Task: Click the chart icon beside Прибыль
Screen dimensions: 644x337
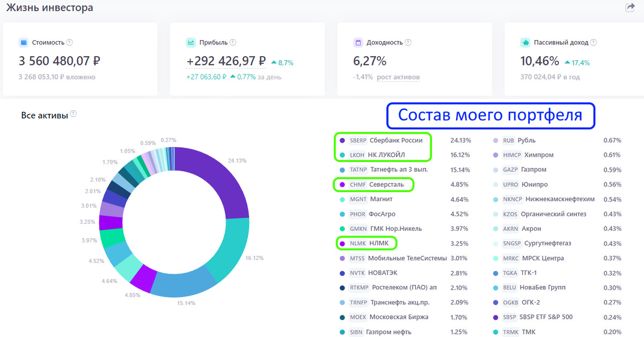Action: (x=191, y=42)
